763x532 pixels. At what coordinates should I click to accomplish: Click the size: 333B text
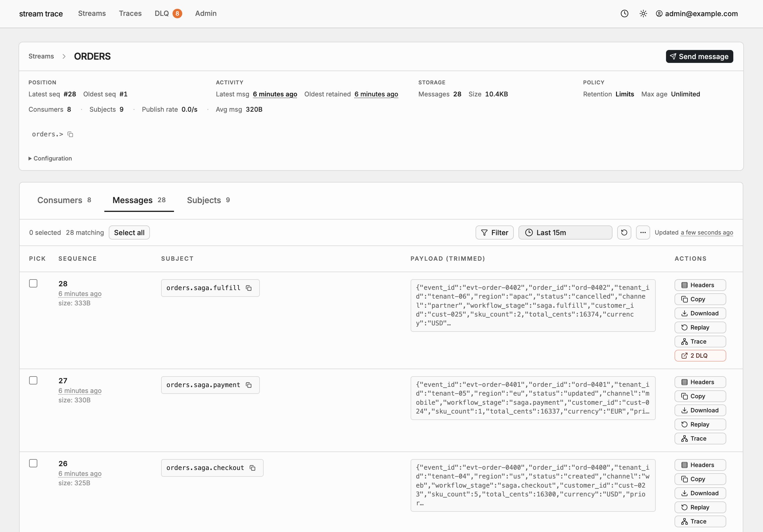(74, 303)
